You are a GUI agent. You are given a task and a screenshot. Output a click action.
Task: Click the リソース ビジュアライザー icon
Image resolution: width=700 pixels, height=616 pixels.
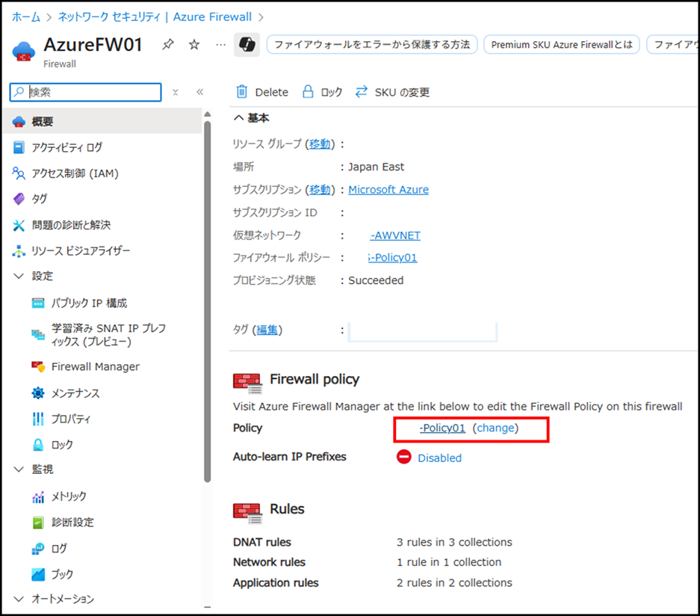pos(19,251)
